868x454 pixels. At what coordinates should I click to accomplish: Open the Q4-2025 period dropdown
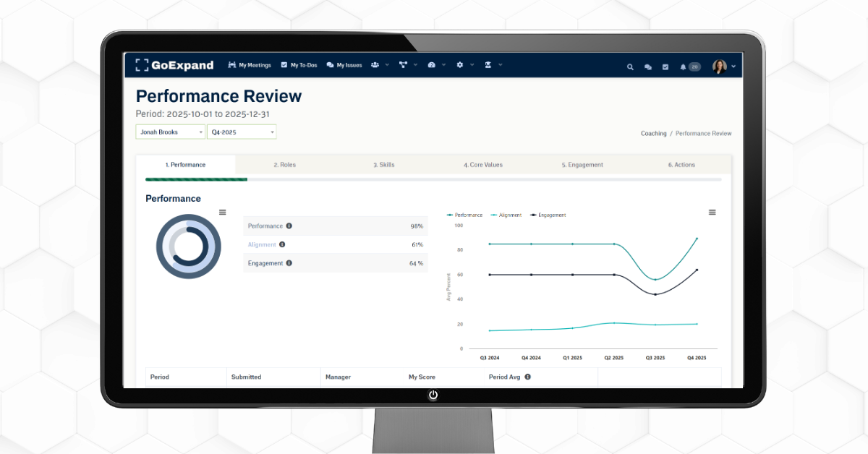pyautogui.click(x=241, y=132)
